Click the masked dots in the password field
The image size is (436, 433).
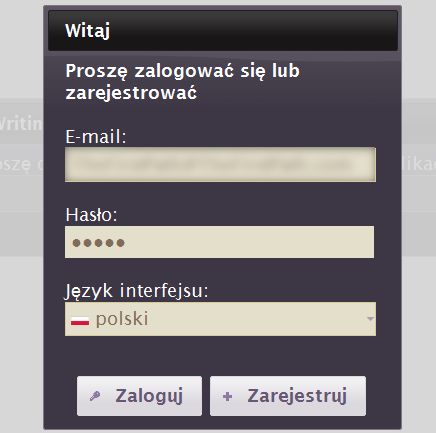(x=99, y=243)
